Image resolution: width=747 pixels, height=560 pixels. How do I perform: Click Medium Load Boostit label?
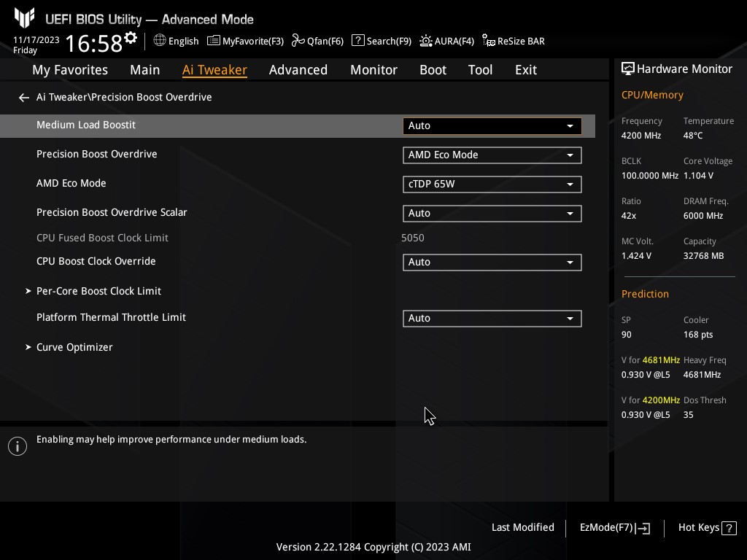86,125
